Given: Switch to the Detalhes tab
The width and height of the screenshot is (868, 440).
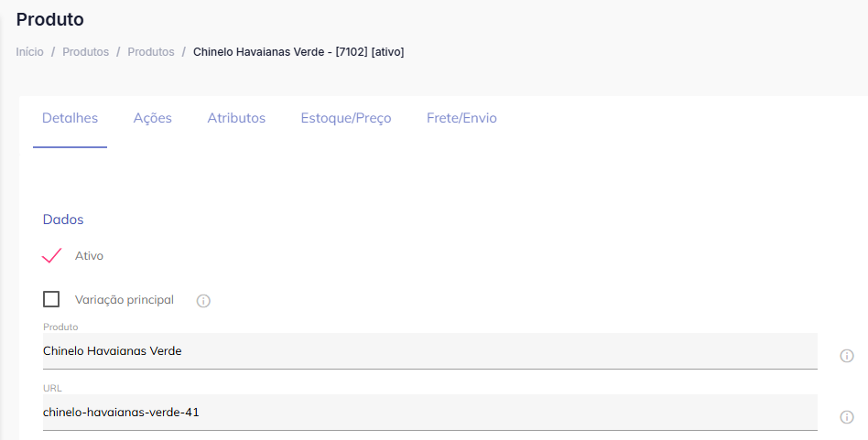Looking at the screenshot, I should 70,118.
